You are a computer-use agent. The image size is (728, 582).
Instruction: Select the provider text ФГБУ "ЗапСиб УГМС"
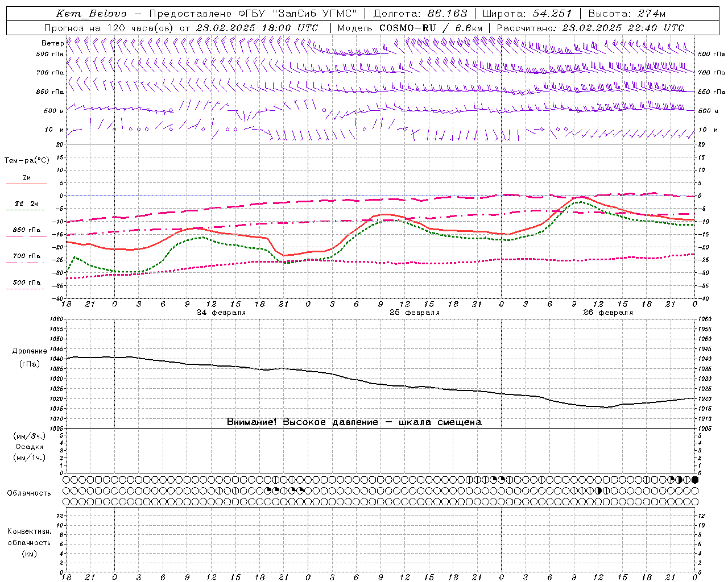(298, 14)
